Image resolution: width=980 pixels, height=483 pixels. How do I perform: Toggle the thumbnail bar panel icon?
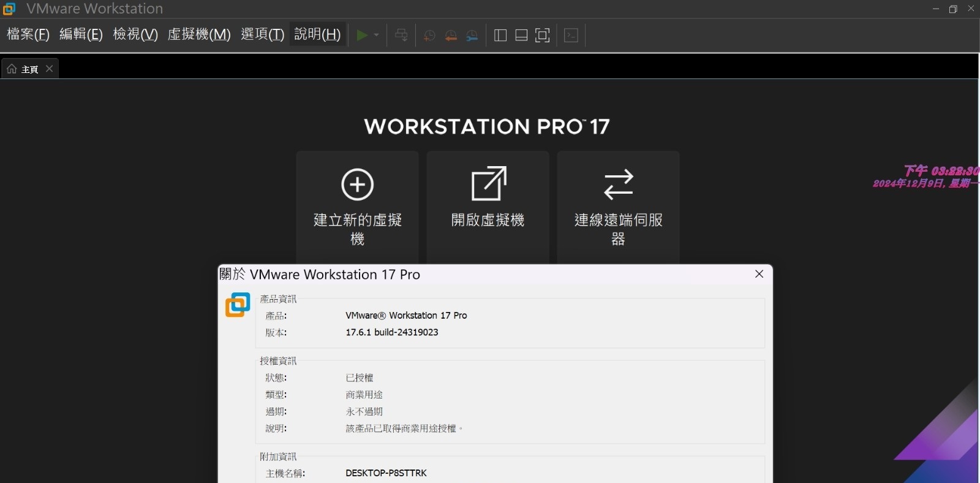pos(521,36)
